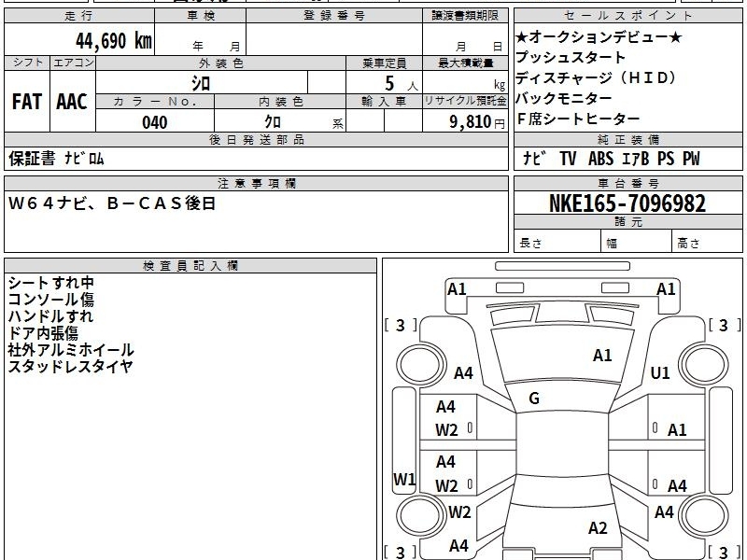Viewport: 747px width, 560px height.
Task: Click the エアコン header label
Action: (x=73, y=63)
